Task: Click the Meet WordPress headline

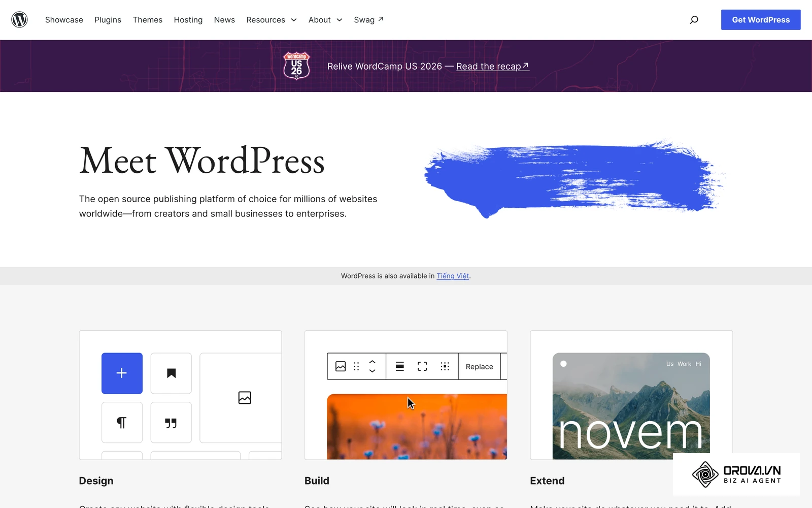Action: pyautogui.click(x=202, y=161)
